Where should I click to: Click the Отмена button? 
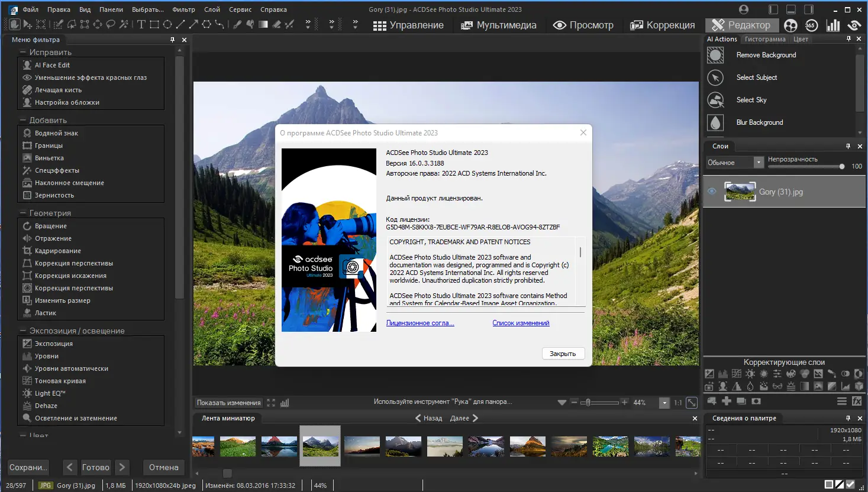click(x=164, y=467)
